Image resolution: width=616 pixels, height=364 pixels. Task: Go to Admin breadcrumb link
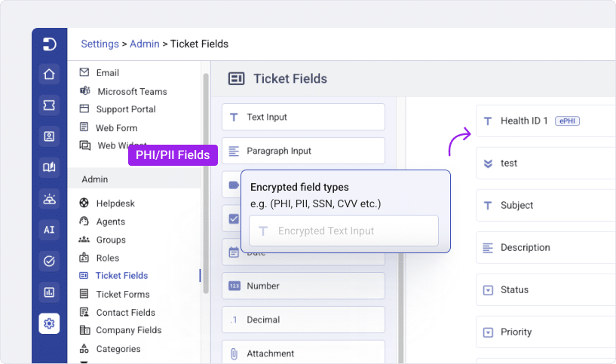point(145,44)
